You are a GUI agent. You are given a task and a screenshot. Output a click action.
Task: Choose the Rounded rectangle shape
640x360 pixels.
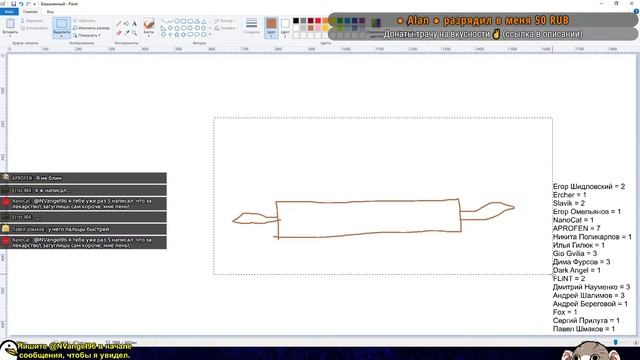[190, 21]
